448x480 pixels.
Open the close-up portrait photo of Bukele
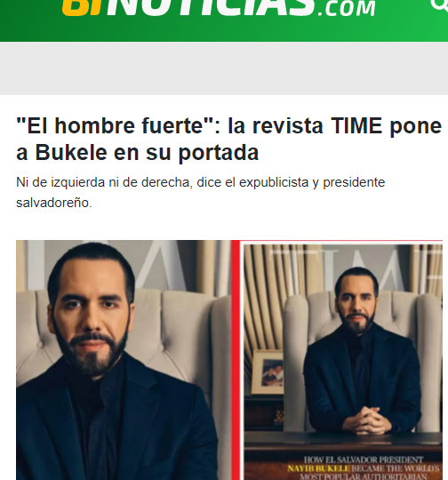tap(124, 360)
